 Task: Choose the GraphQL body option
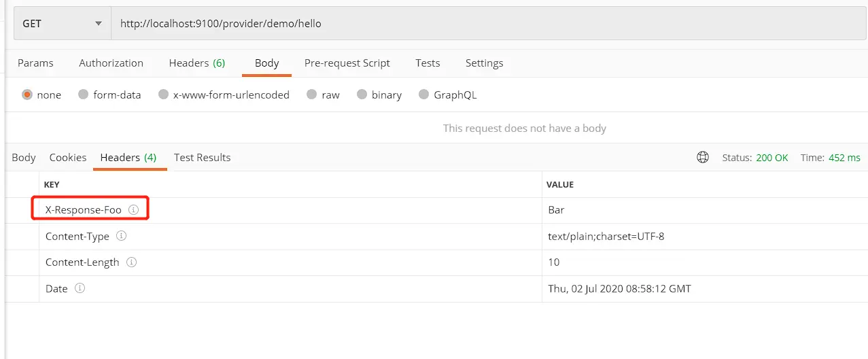coord(424,95)
